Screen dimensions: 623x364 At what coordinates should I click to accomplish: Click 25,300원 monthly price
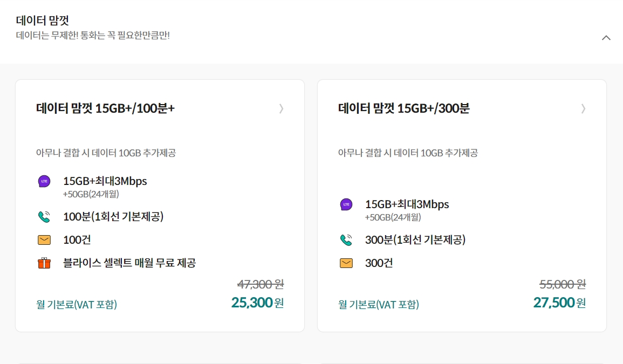coord(257,303)
